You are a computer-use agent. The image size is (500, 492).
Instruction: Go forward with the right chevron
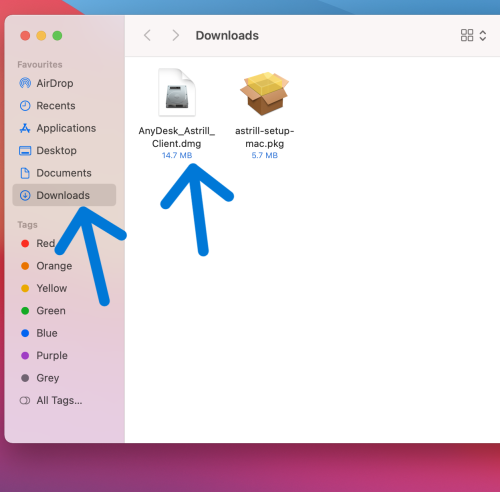(x=175, y=35)
